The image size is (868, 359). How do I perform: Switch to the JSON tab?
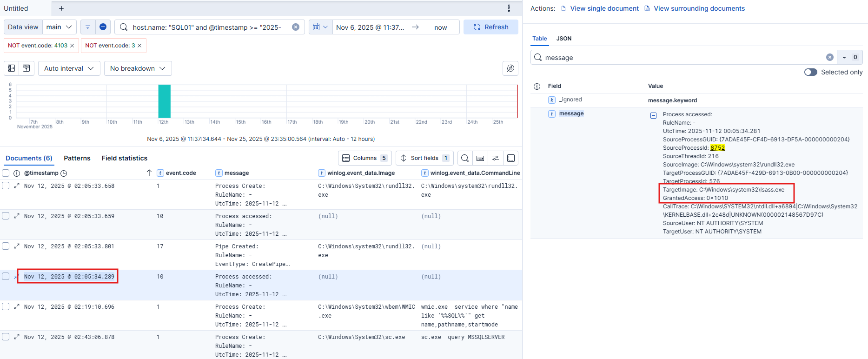[563, 39]
